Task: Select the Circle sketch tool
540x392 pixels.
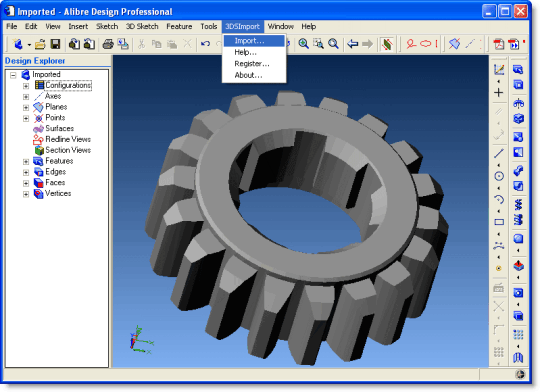Action: 499,176
